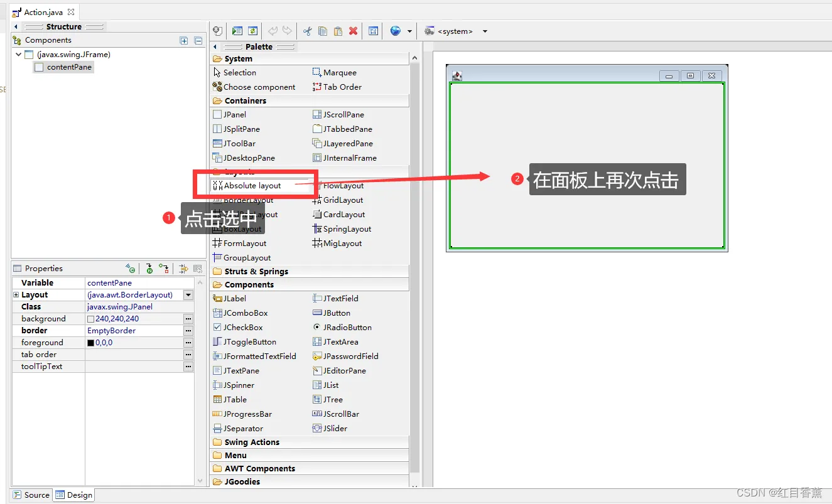The width and height of the screenshot is (832, 504).
Task: Expand the Layout property plus sign
Action: (16, 295)
